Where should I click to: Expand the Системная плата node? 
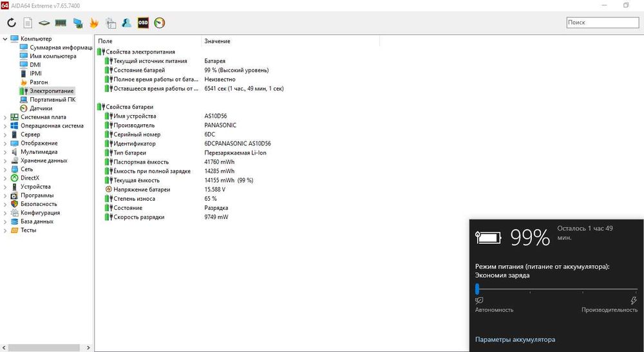(5, 117)
